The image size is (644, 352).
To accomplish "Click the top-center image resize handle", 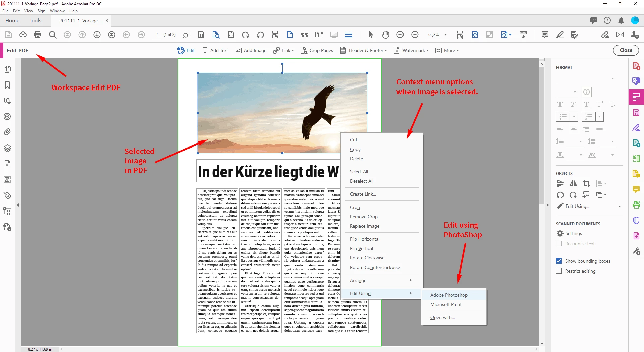I will pos(282,73).
